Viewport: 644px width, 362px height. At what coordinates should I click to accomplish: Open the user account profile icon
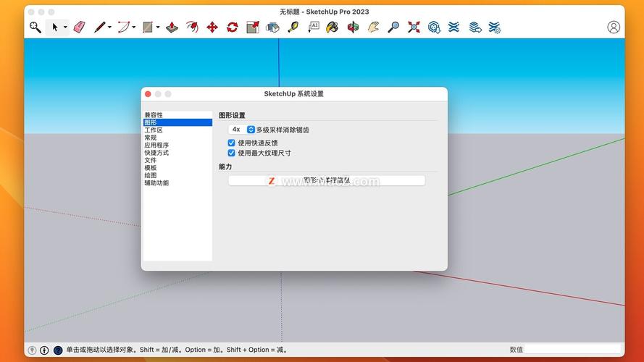[x=614, y=27]
